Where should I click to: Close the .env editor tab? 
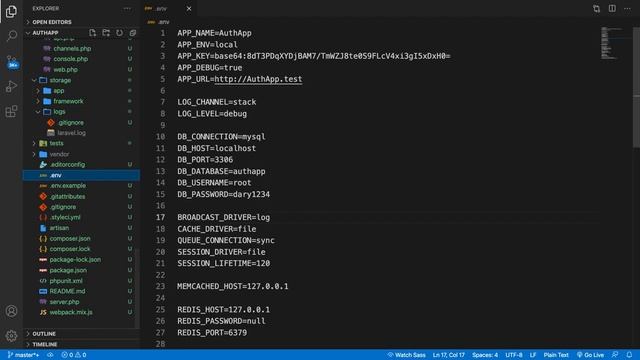click(189, 9)
